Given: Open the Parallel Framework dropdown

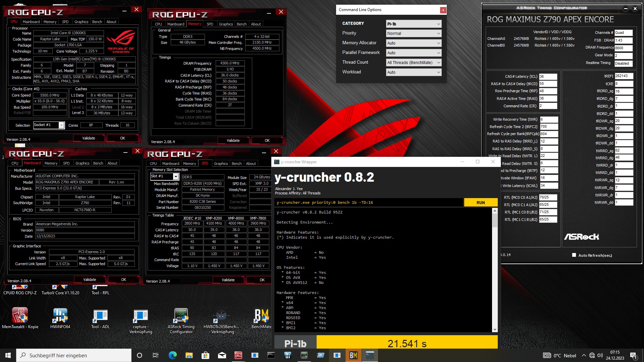Looking at the screenshot, I should [x=414, y=53].
